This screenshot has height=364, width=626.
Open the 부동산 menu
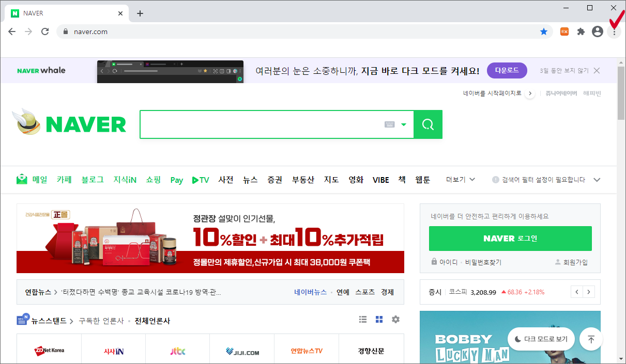(x=303, y=180)
